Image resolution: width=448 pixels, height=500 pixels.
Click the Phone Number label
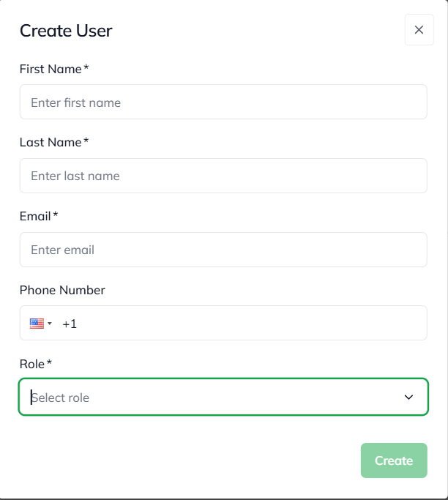click(x=62, y=290)
